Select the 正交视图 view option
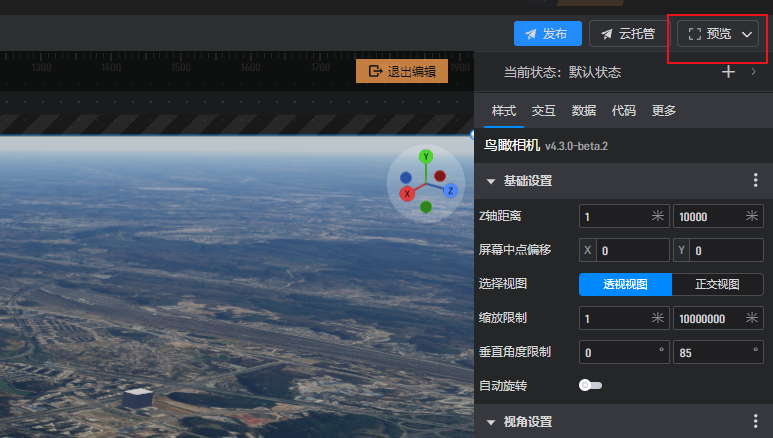 (x=717, y=284)
